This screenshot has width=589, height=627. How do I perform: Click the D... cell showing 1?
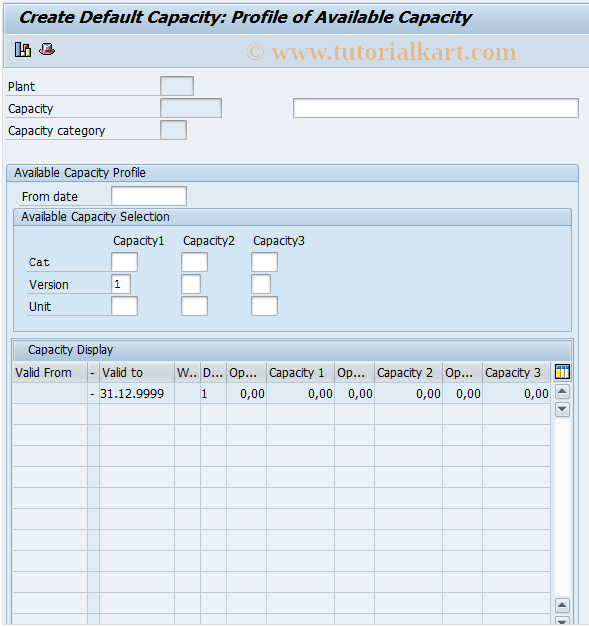point(213,393)
